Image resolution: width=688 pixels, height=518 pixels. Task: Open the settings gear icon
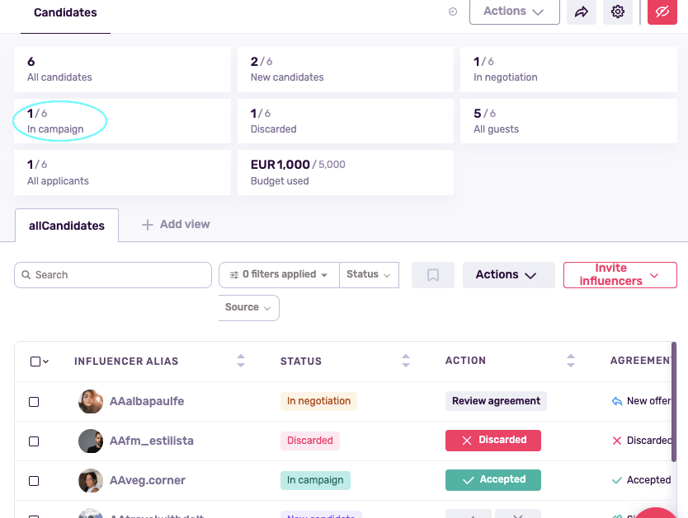point(618,12)
